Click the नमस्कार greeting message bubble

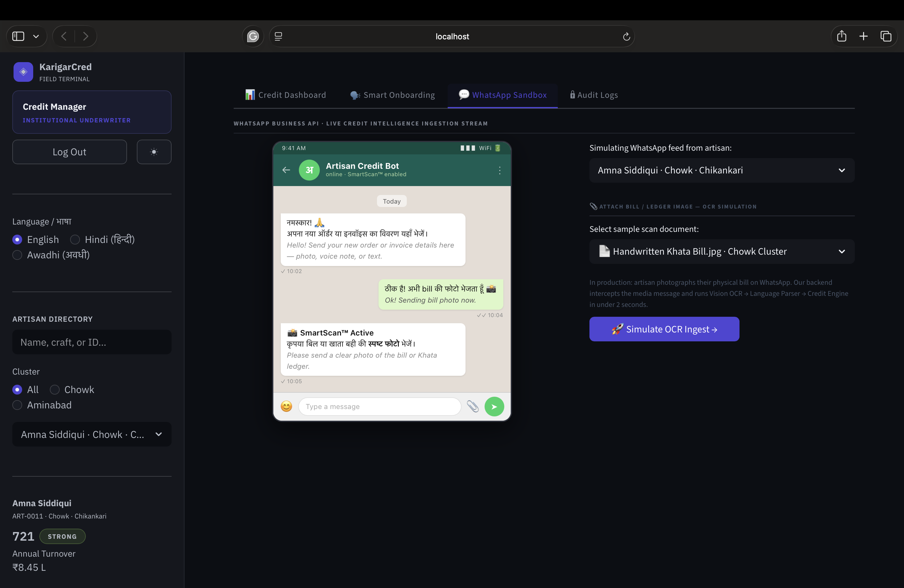(x=373, y=240)
